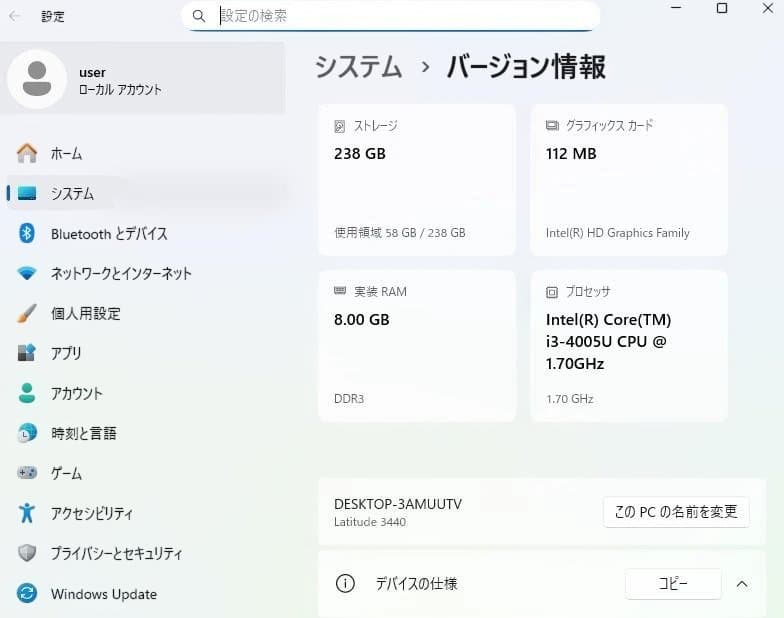The image size is (784, 618).
Task: Collapse the デバイスの仕様 section chevron
Action: (742, 584)
